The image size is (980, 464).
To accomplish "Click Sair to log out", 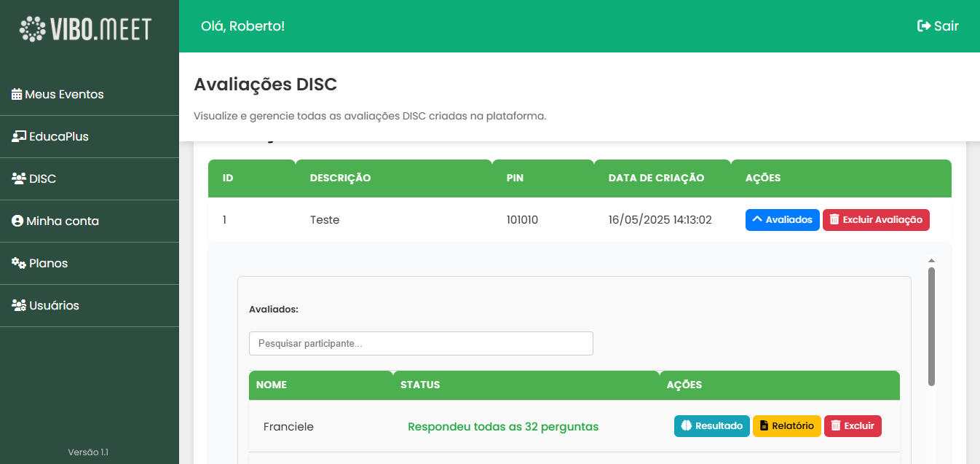I will tap(938, 25).
